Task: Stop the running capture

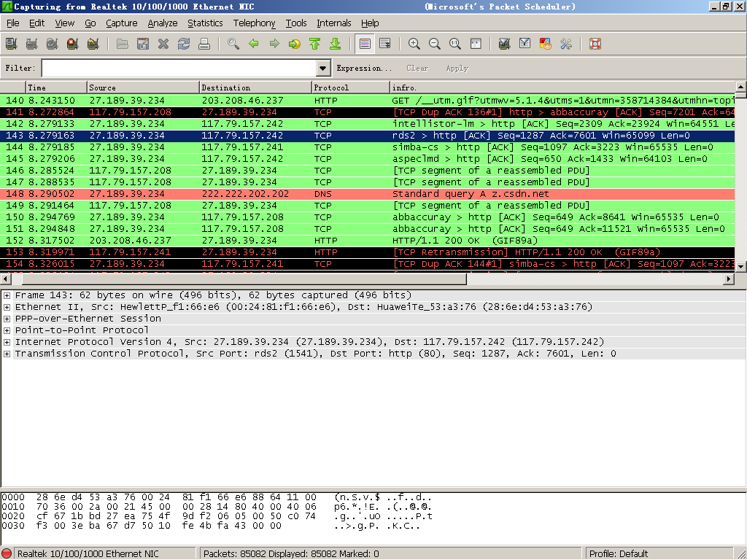Action: pos(73,44)
